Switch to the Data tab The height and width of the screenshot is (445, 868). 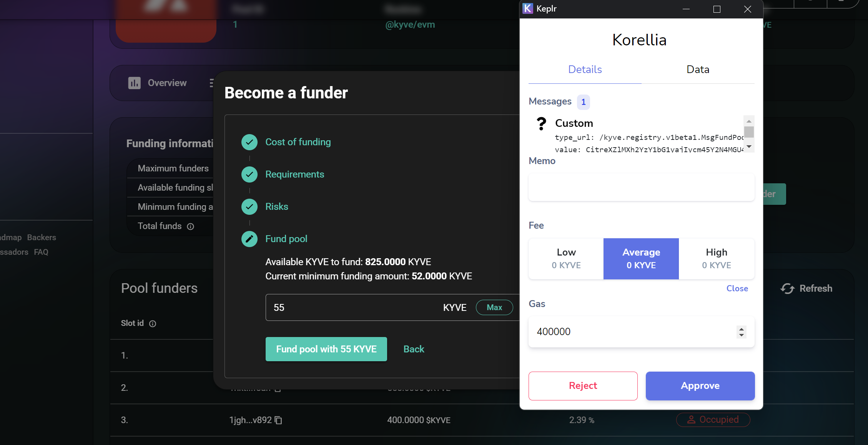[698, 70]
